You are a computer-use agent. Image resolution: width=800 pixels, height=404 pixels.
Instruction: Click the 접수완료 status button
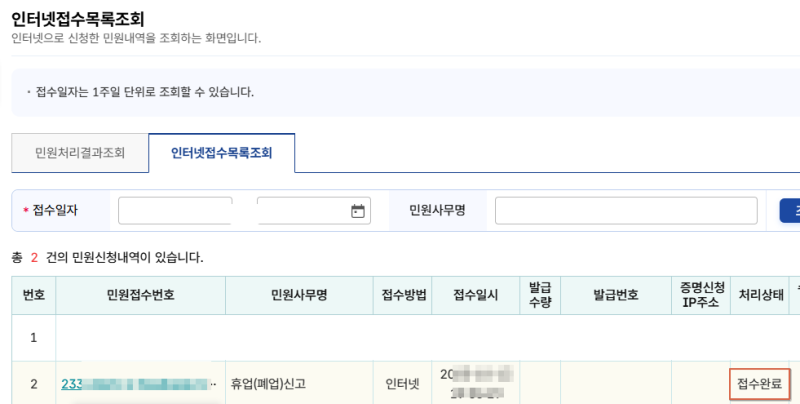[x=760, y=384]
